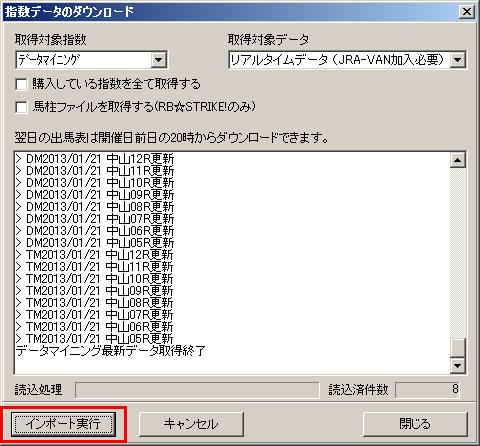480x446 pixels.
Task: Click the log scrollbar track above thumb
Action: (x=458, y=253)
